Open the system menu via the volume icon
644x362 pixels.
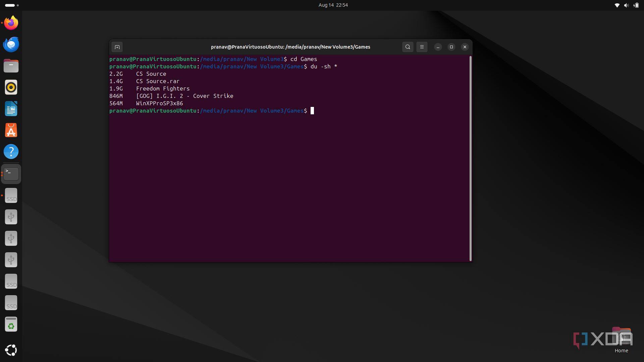[626, 5]
